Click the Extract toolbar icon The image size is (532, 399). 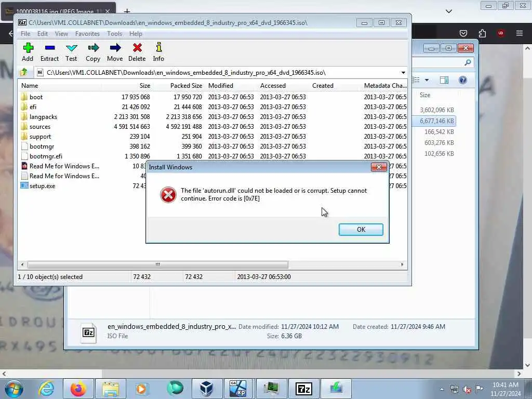[x=49, y=52]
